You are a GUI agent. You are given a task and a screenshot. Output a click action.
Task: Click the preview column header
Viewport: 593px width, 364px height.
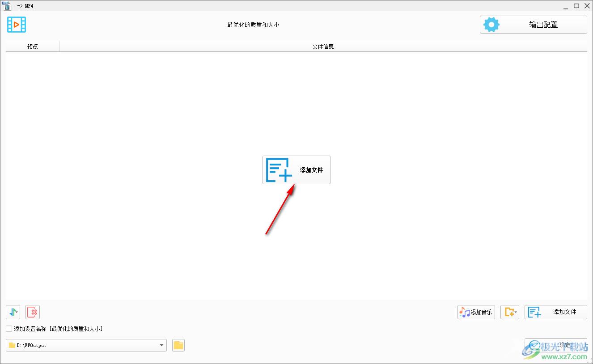(33, 46)
